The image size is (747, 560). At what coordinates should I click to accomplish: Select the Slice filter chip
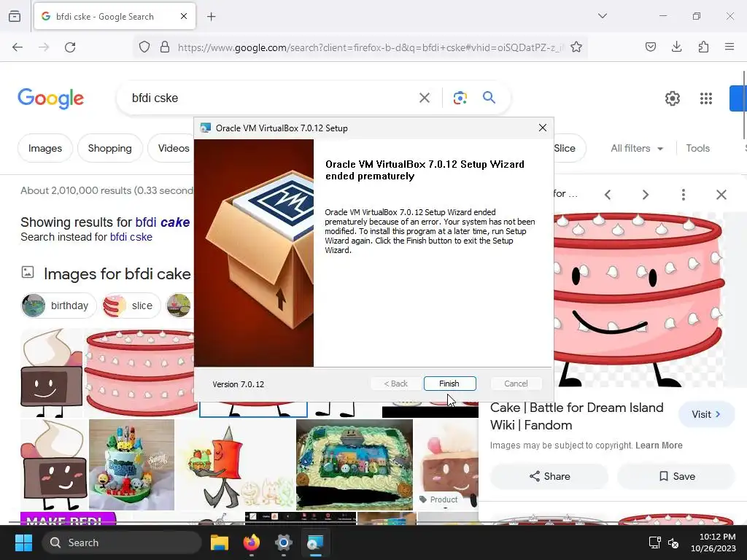click(565, 148)
